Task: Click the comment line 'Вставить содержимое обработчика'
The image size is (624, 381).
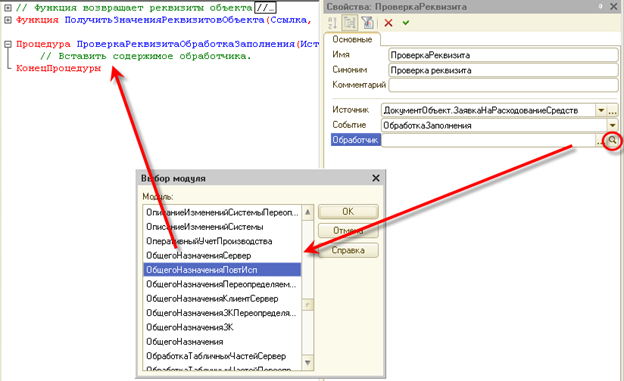Action: [146, 56]
